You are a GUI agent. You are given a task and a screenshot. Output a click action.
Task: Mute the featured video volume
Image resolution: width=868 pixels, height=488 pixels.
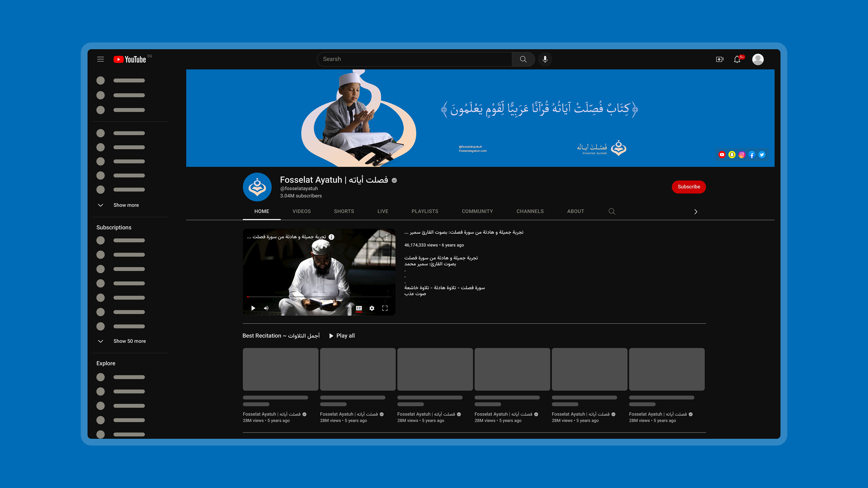266,308
